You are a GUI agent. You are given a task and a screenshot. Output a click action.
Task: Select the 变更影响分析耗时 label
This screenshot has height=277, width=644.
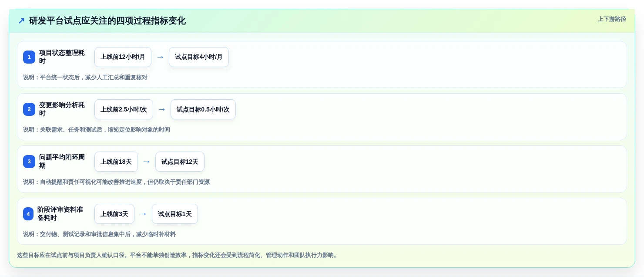coord(63,109)
